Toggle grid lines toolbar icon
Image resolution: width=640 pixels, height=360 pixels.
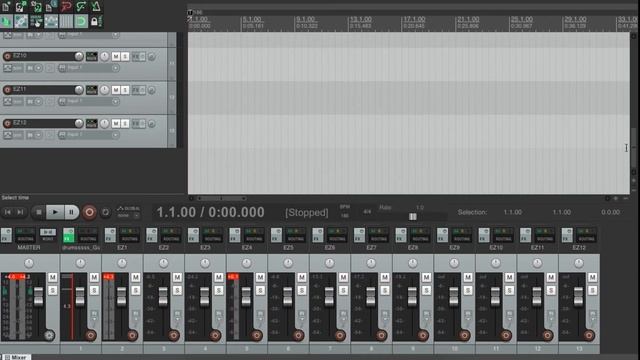(x=66, y=21)
